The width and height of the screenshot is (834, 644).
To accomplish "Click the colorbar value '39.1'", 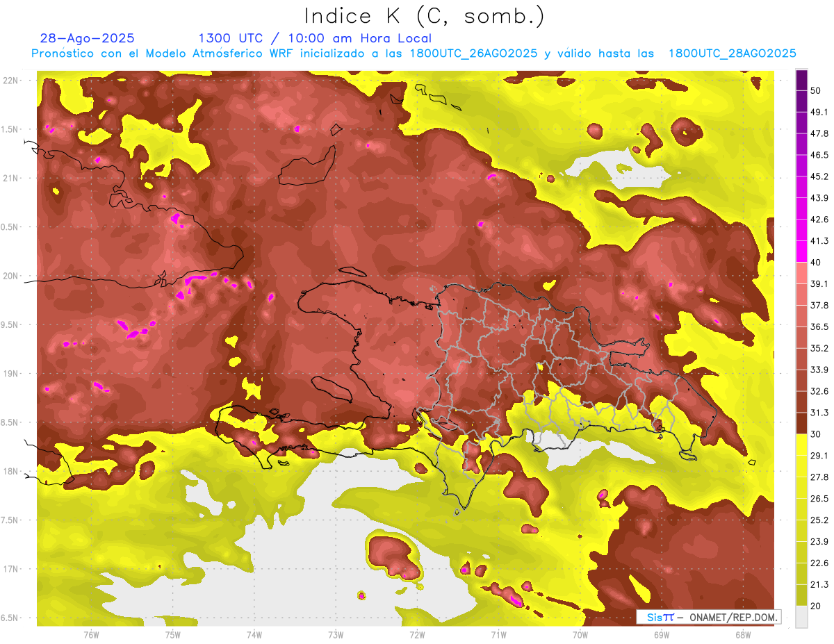I will tap(819, 283).
